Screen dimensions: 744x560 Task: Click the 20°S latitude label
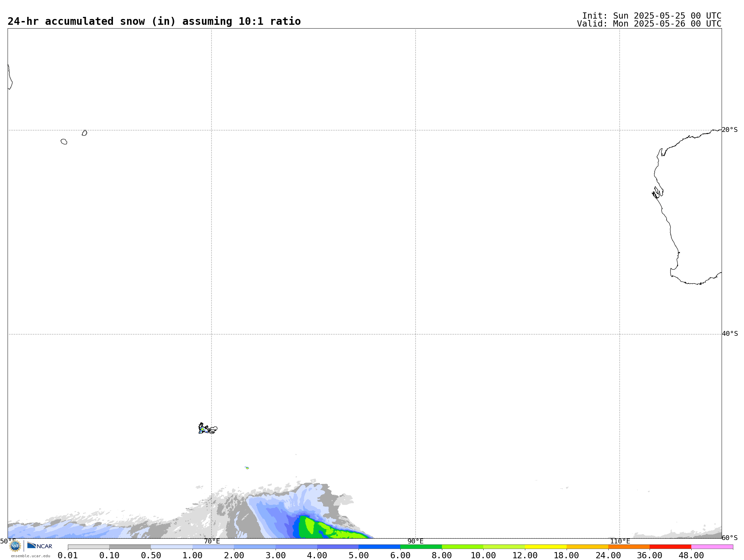730,130
